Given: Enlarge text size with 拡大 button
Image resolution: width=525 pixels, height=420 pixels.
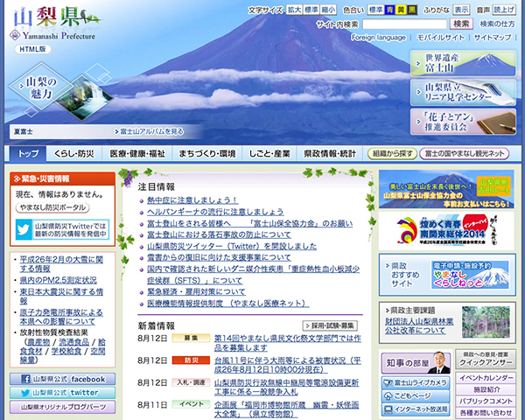Looking at the screenshot, I should (x=294, y=10).
